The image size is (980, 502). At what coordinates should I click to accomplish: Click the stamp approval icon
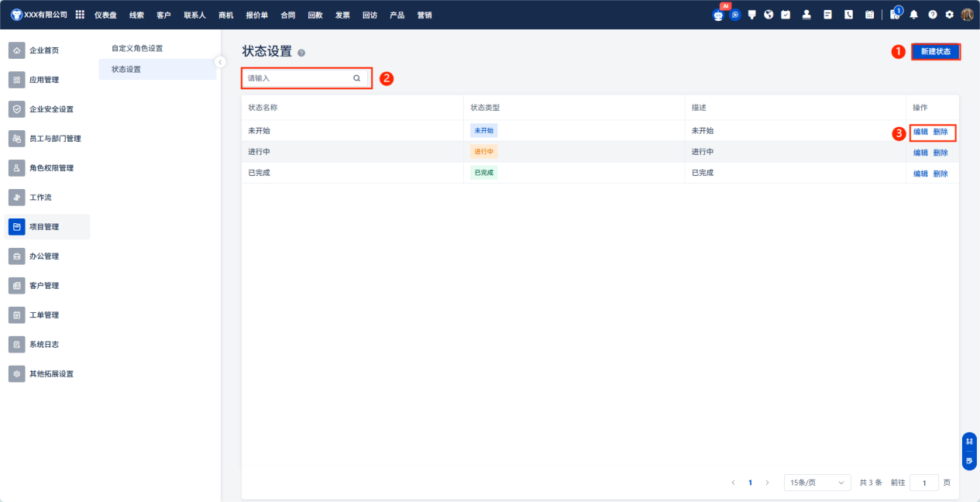coord(806,15)
